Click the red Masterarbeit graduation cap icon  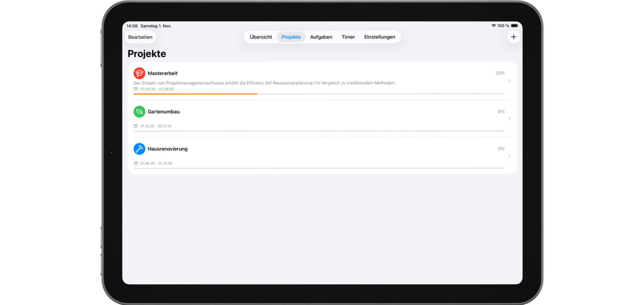point(139,73)
